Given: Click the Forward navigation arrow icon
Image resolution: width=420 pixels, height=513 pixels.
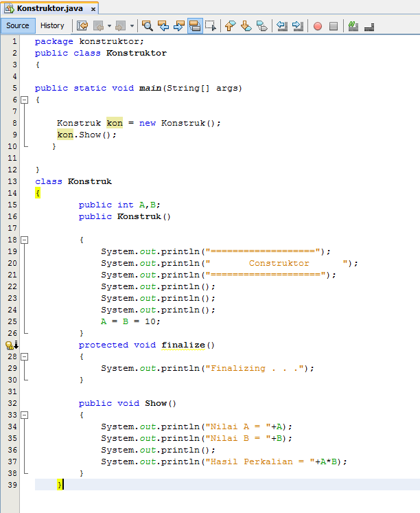Looking at the screenshot, I should (121, 25).
